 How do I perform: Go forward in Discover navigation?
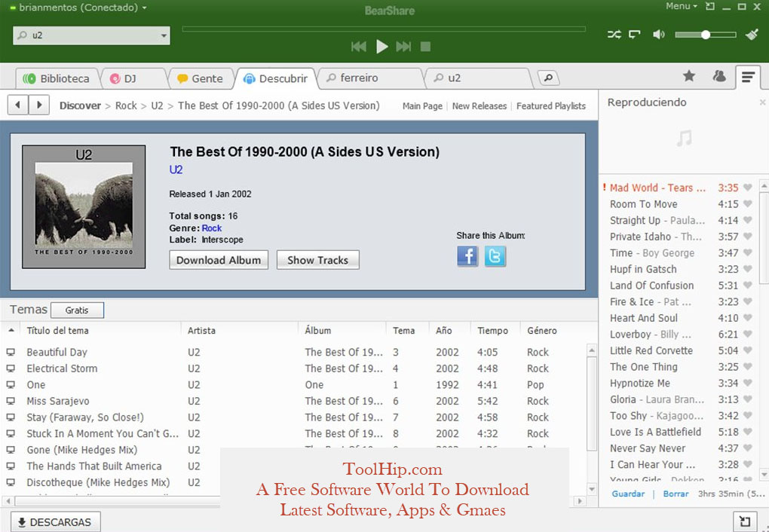39,105
